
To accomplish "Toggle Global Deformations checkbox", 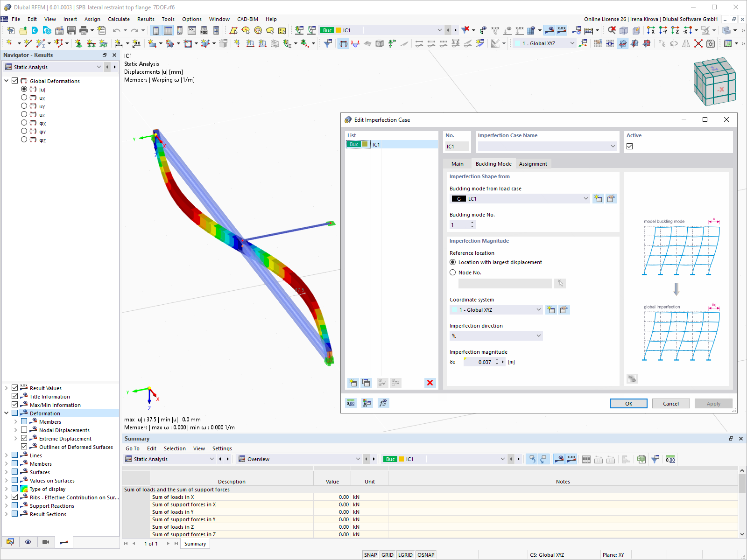I will 15,81.
